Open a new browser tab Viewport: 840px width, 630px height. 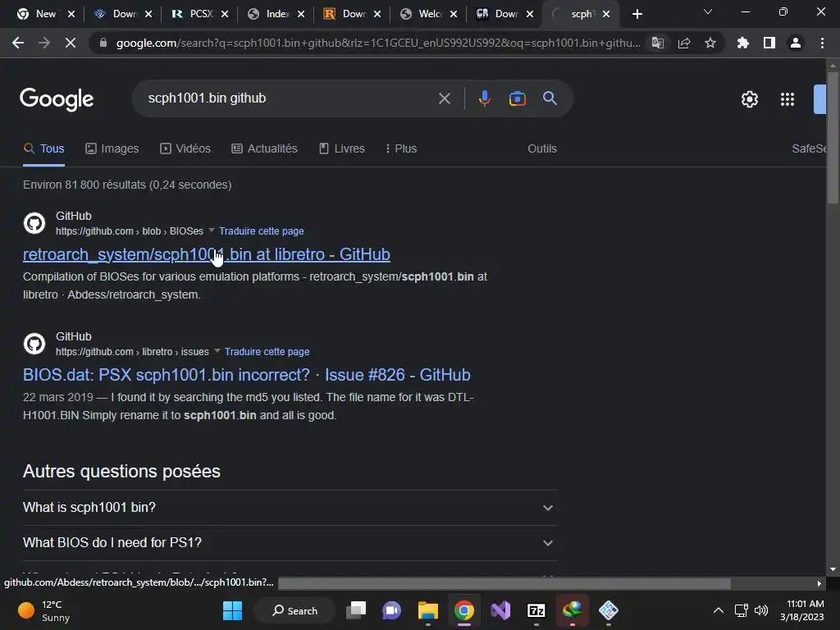(x=637, y=14)
